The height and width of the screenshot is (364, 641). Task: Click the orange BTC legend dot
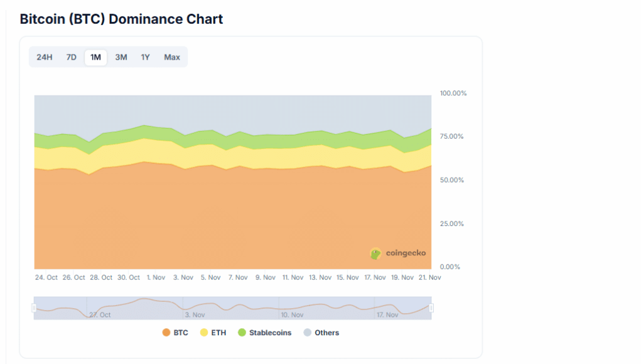click(166, 333)
